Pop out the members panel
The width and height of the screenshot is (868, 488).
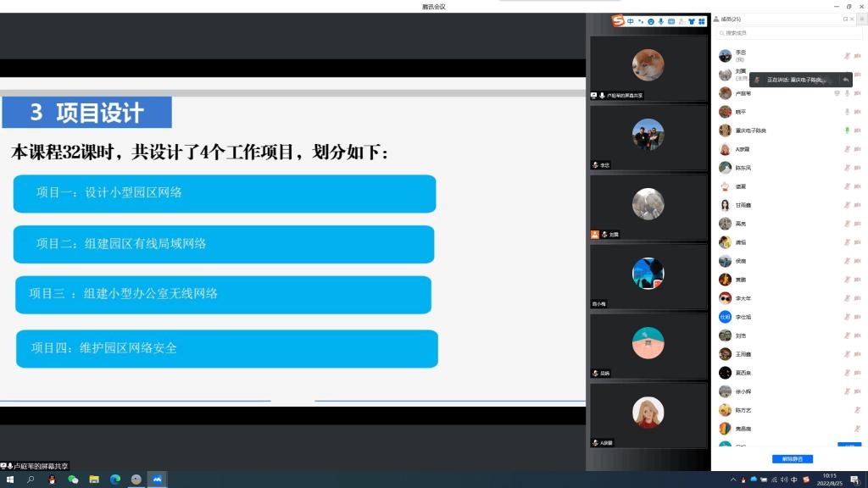click(845, 19)
